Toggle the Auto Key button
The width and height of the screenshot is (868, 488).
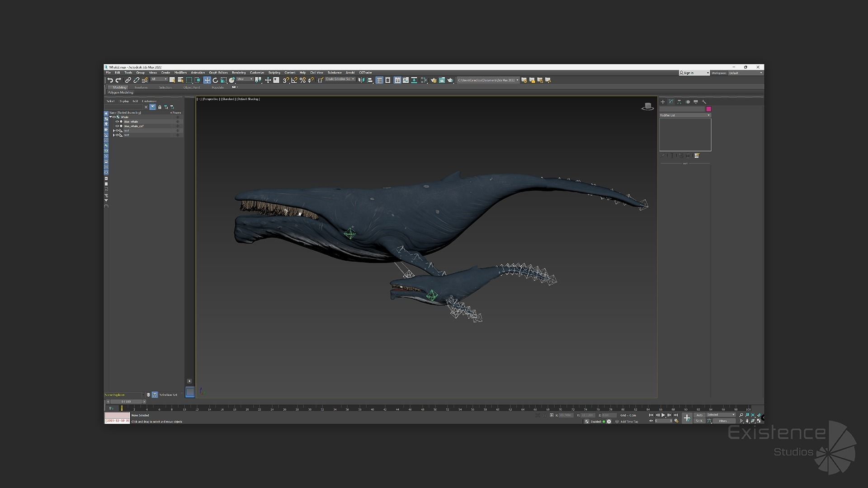point(699,415)
